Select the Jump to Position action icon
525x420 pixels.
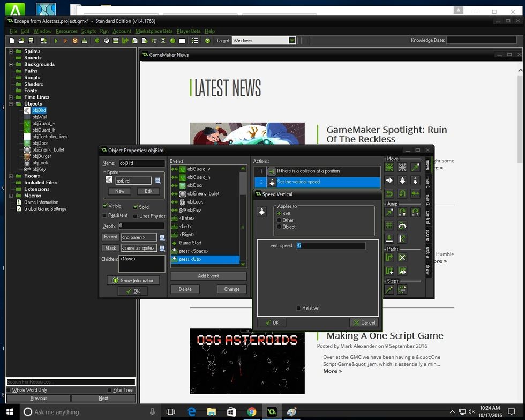click(389, 212)
